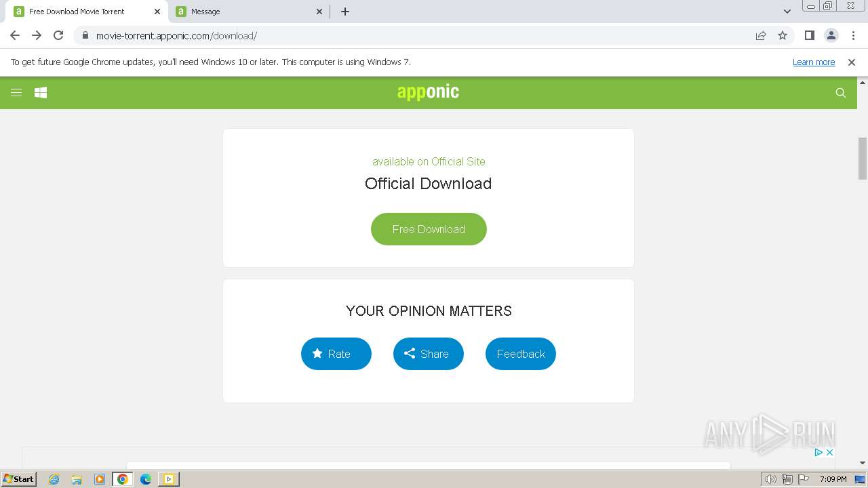Close the bottom advertisement banner
Screen dimensions: 868x488
tap(829, 452)
